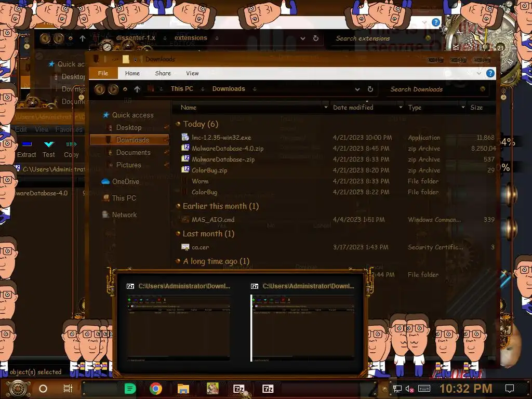Click Downloads in the address breadcrumb
The width and height of the screenshot is (532, 399).
click(229, 89)
